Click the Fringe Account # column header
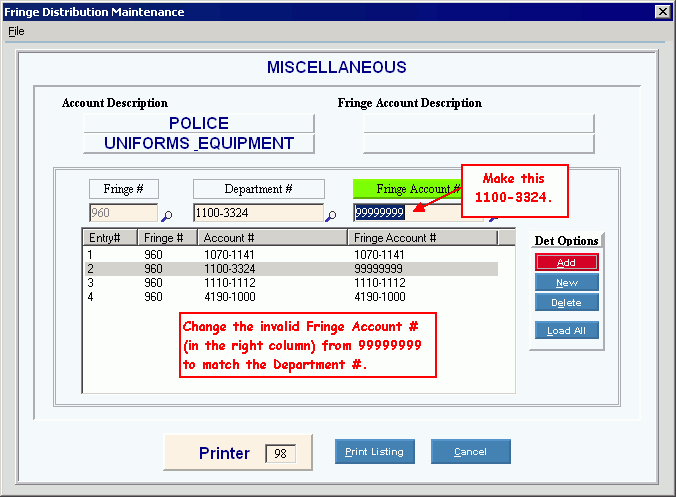The image size is (676, 497). [x=422, y=238]
